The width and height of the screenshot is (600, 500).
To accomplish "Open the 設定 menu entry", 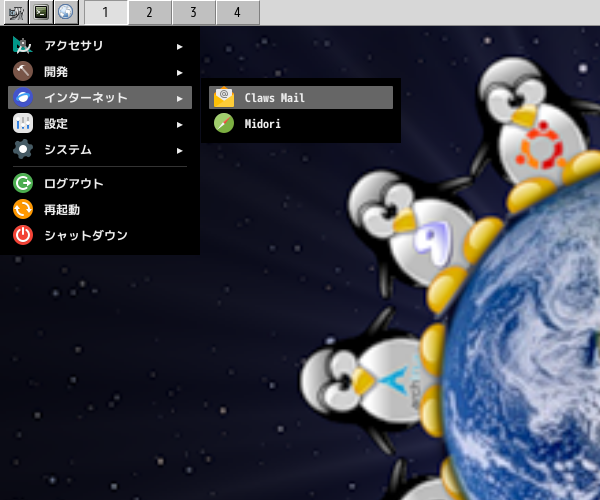I will pos(100,124).
